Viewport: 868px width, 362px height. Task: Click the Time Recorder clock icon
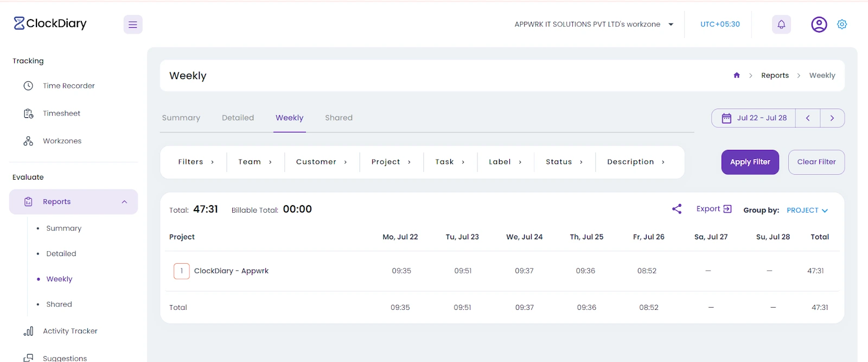pyautogui.click(x=28, y=86)
